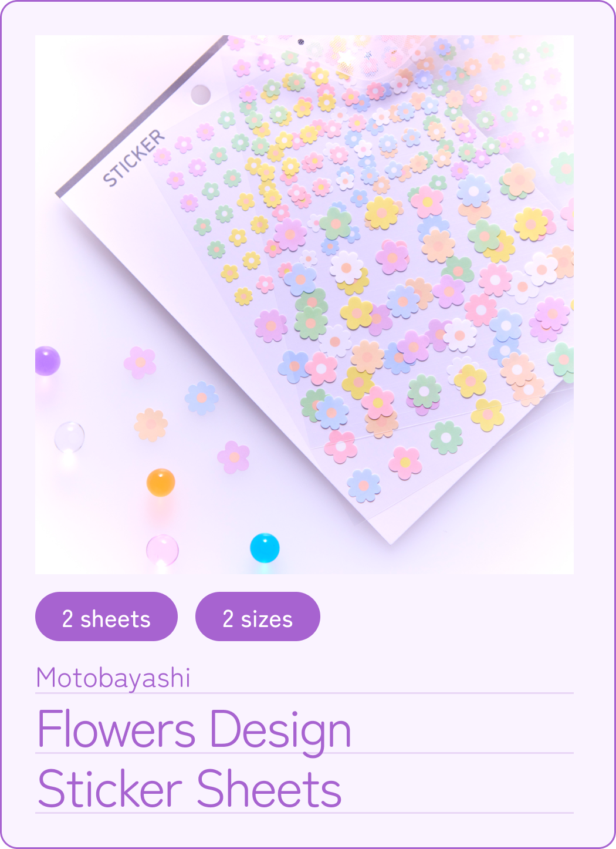
Task: Select the clear glass bead
Action: click(69, 437)
